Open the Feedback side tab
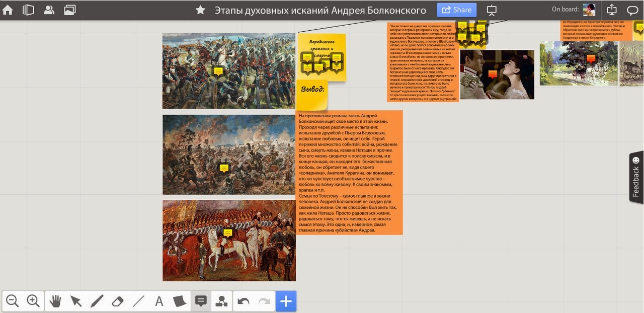644x313 pixels. (x=636, y=177)
